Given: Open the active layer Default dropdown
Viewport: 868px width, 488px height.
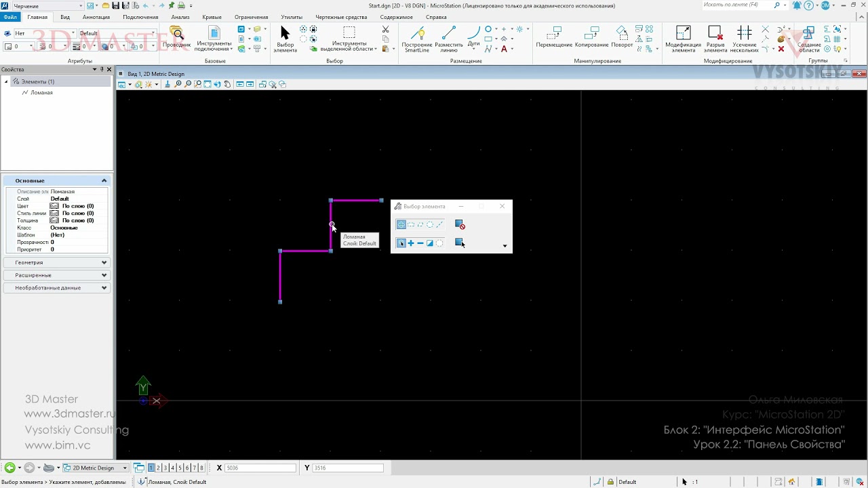Looking at the screenshot, I should 117,33.
